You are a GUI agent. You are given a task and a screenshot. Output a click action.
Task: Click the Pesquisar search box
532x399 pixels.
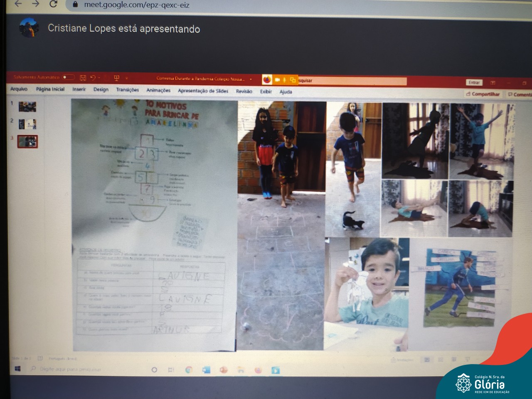pyautogui.click(x=352, y=81)
